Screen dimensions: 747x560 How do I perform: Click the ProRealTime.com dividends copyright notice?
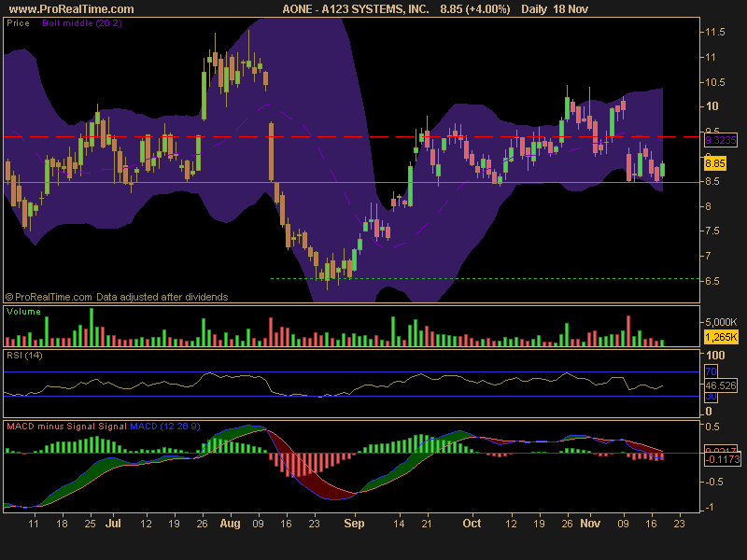(117, 297)
